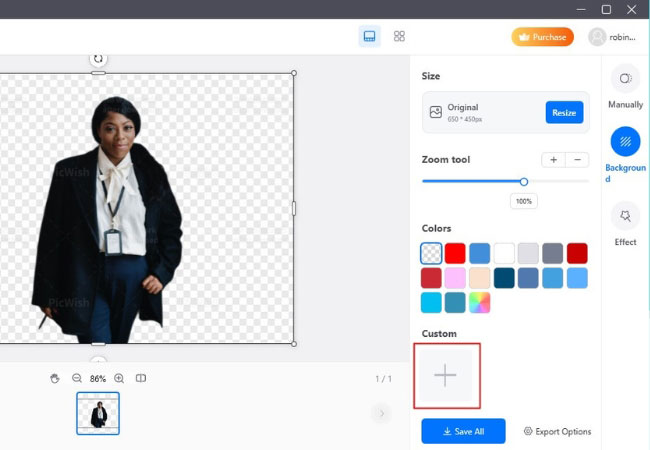Select the hand pan tool
The width and height of the screenshot is (650, 450).
[x=55, y=378]
